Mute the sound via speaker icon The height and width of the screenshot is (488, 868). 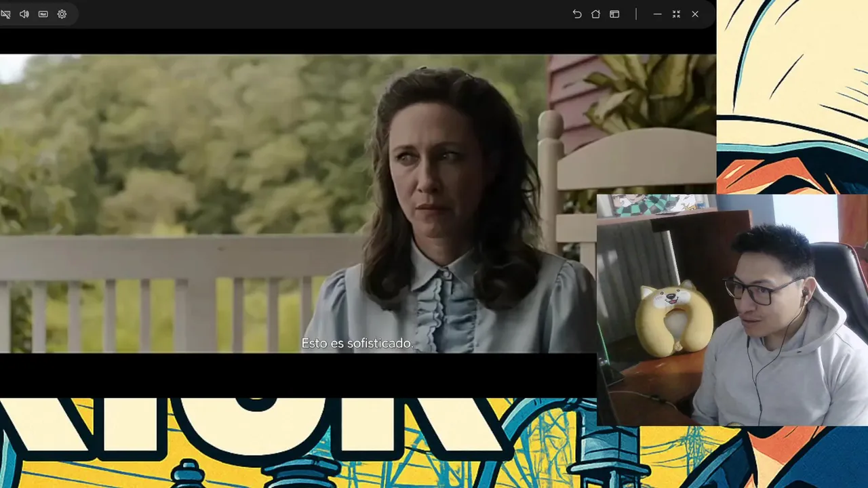[24, 14]
